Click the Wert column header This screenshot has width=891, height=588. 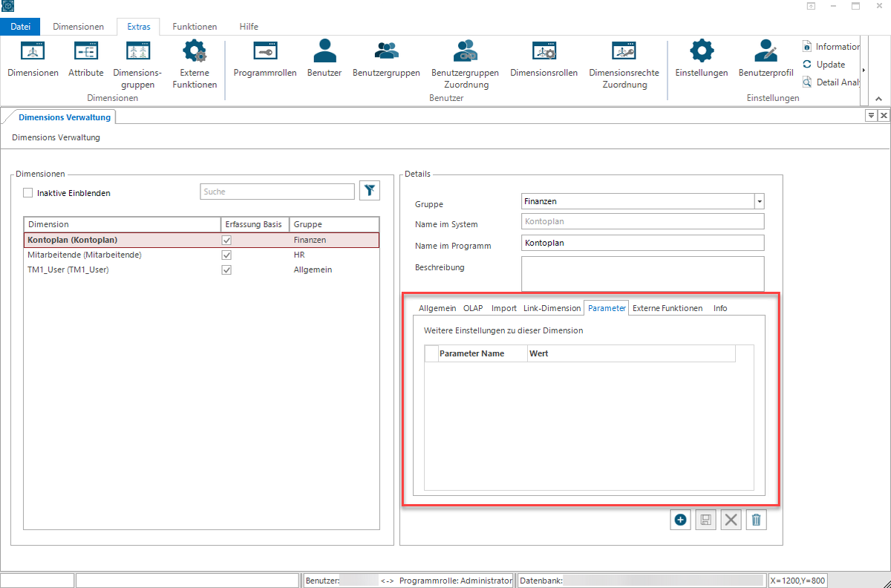coord(631,353)
